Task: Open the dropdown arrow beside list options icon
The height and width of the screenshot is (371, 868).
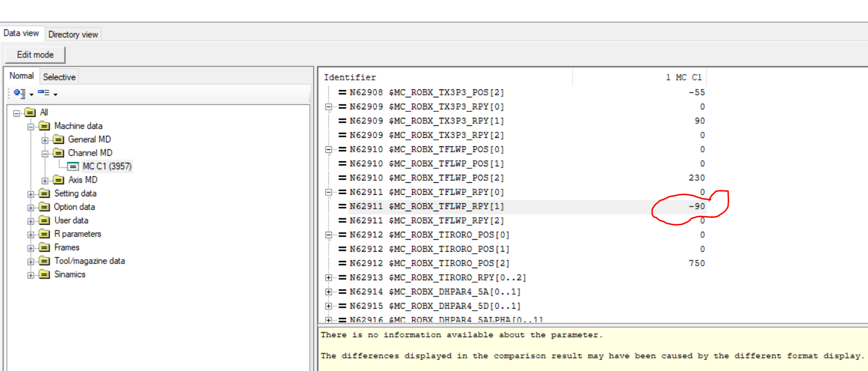Action: click(55, 94)
